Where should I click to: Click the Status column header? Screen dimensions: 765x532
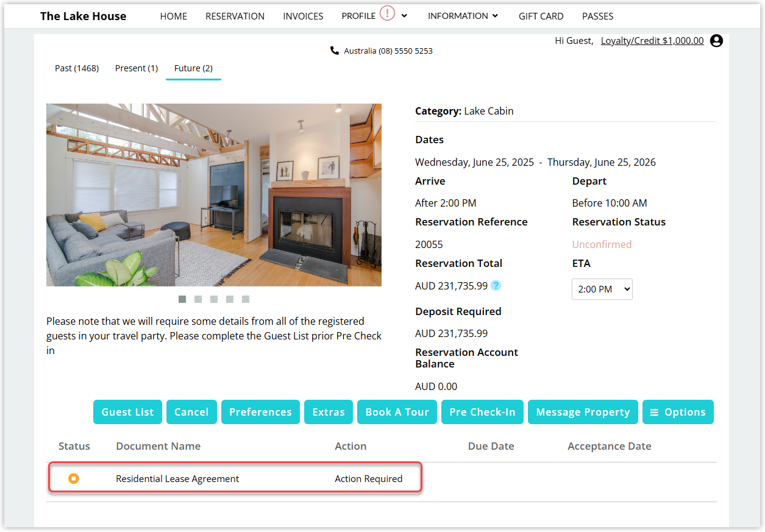pos(74,446)
